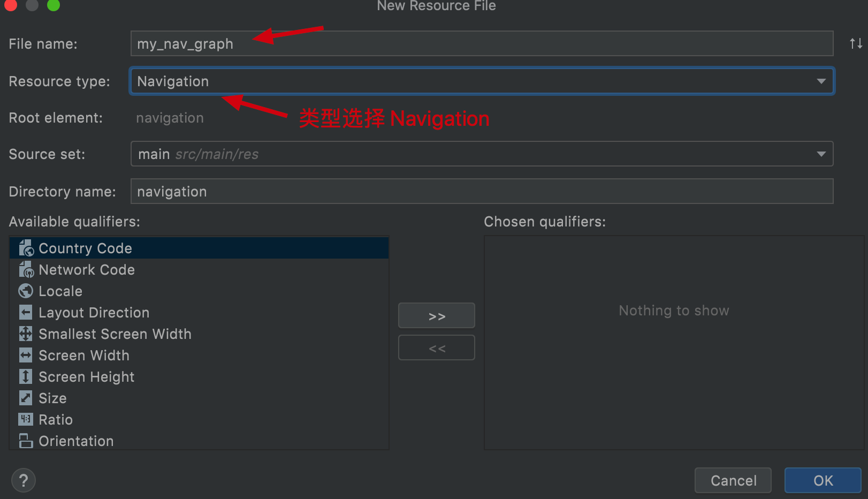This screenshot has width=868, height=499.
Task: Click the Smallest Screen Width icon
Action: click(x=25, y=334)
